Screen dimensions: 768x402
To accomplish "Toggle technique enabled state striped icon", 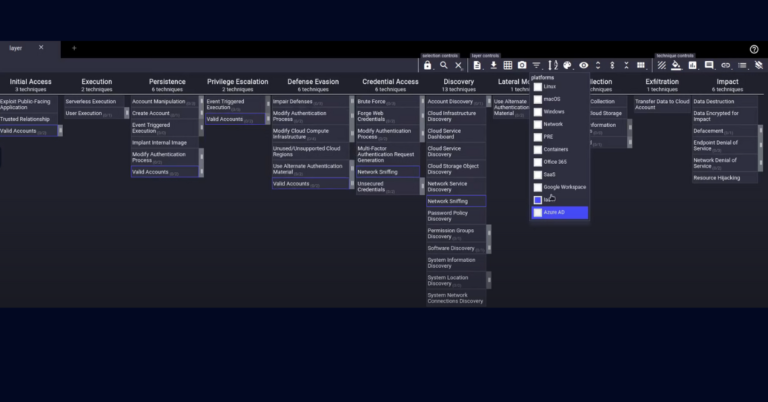I will [662, 65].
